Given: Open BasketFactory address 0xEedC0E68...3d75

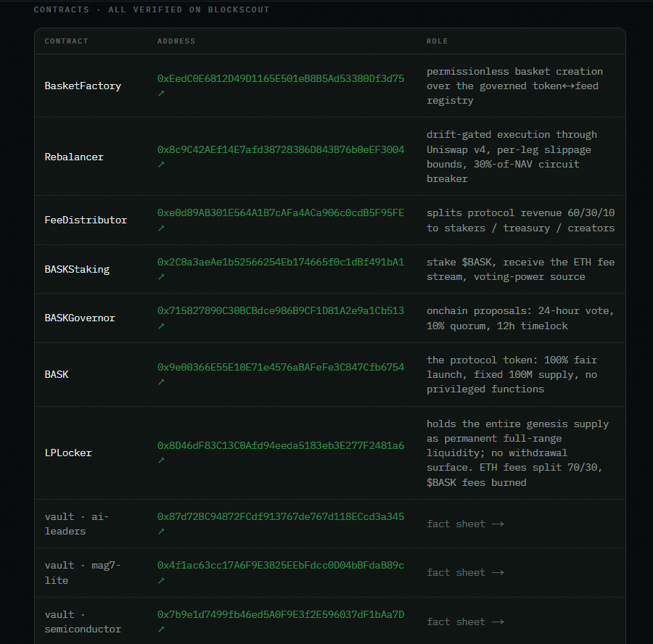Looking at the screenshot, I should coord(281,78).
